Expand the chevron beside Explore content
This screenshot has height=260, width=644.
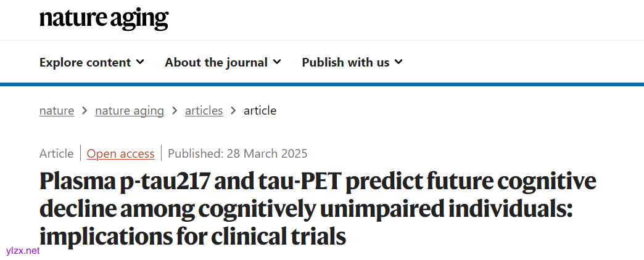coord(141,62)
